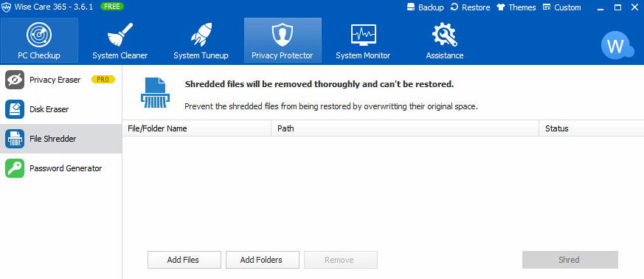
Task: Open the Themes menu
Action: click(516, 7)
